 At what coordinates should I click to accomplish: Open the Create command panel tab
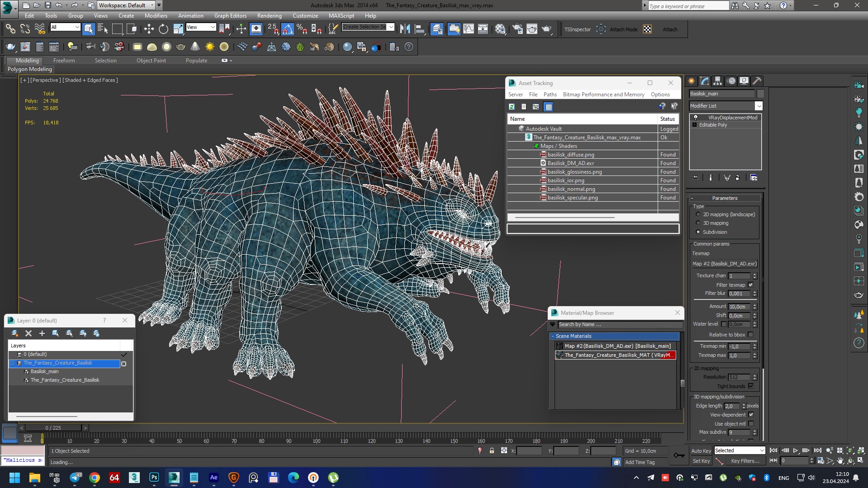(x=692, y=81)
